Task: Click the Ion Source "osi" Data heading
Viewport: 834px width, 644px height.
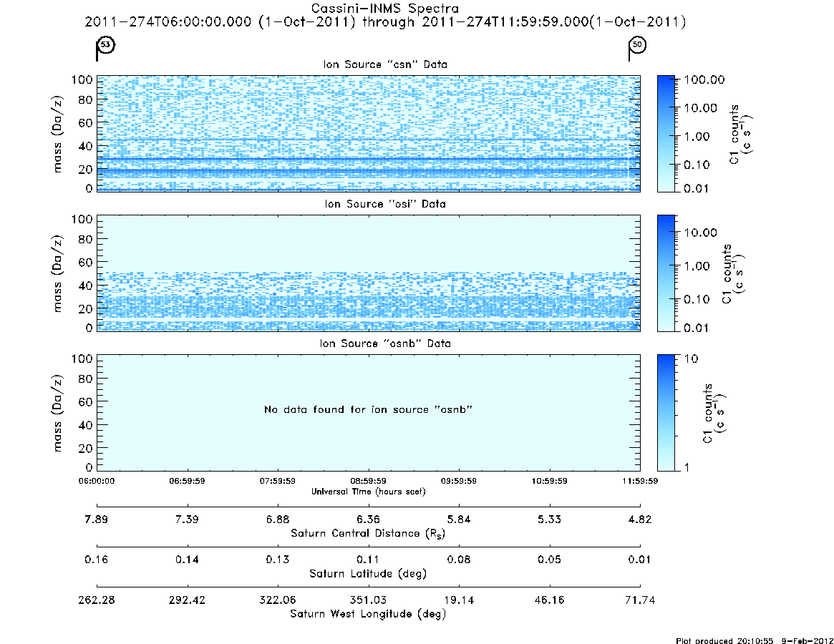Action: pos(385,204)
